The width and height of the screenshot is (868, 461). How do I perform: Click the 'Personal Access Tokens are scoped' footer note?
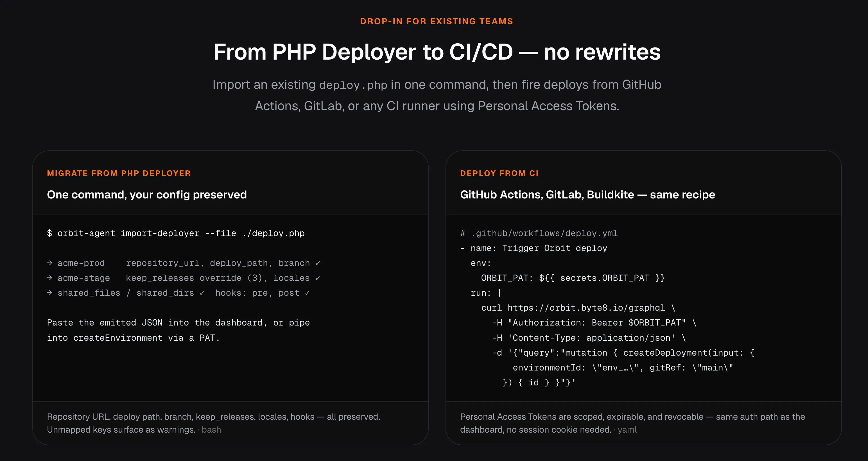click(632, 423)
